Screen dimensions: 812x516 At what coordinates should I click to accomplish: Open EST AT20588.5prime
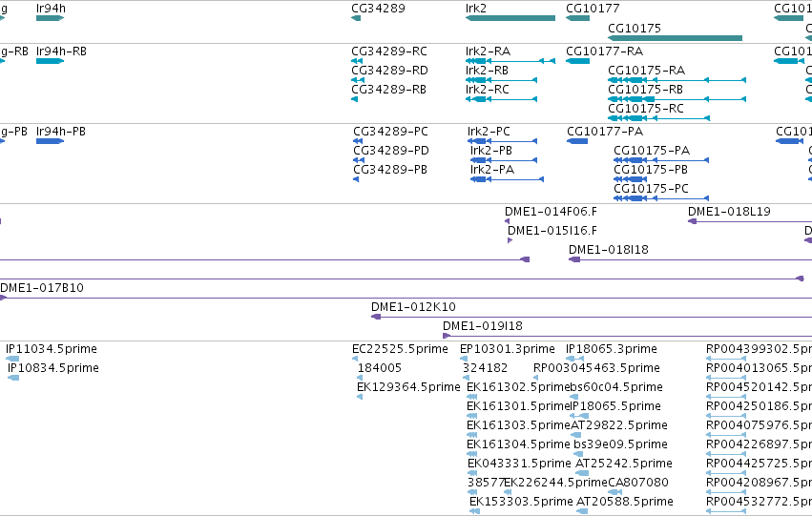[x=625, y=503]
